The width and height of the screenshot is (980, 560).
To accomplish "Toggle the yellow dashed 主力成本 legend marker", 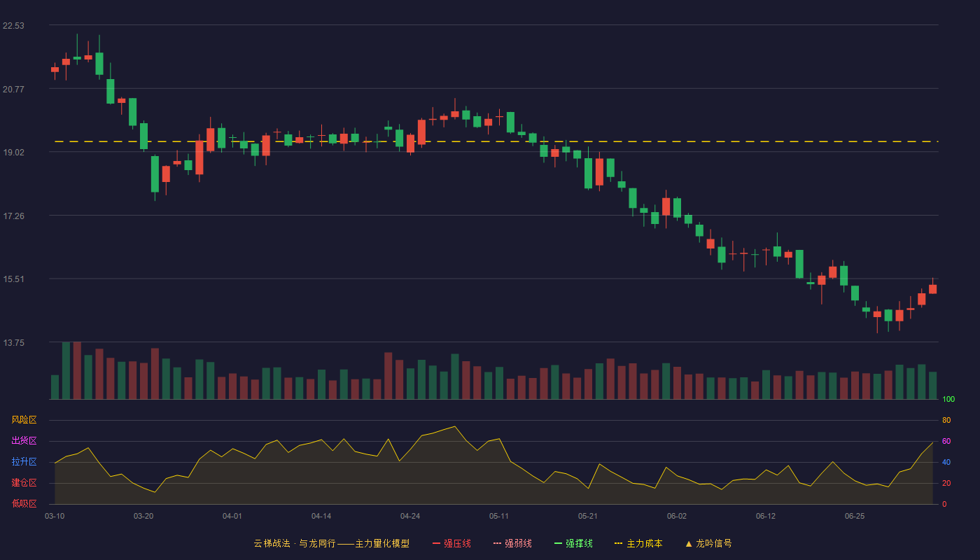I will [x=618, y=543].
